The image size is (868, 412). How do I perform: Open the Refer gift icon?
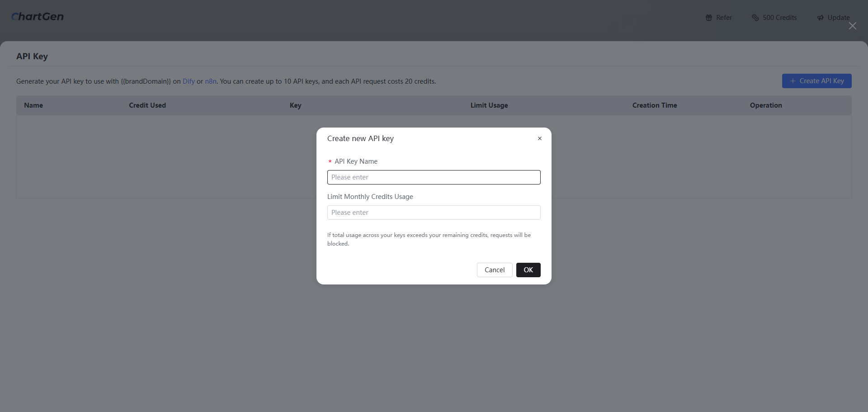[709, 18]
